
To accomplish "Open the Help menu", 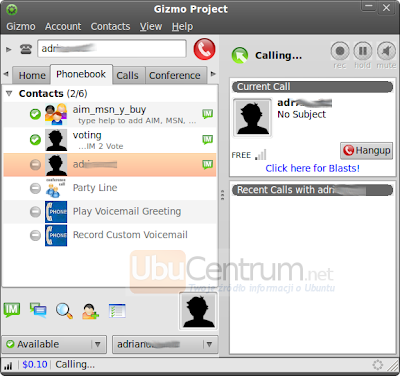I will tap(182, 27).
